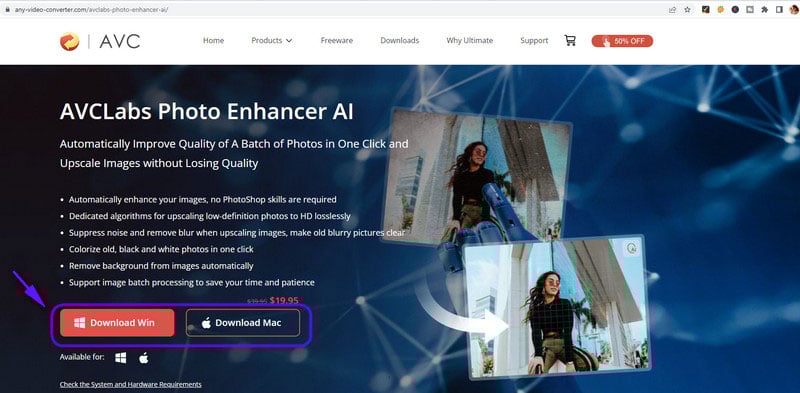Open the Chrome profile avatar
800x393 pixels.
(x=793, y=9)
